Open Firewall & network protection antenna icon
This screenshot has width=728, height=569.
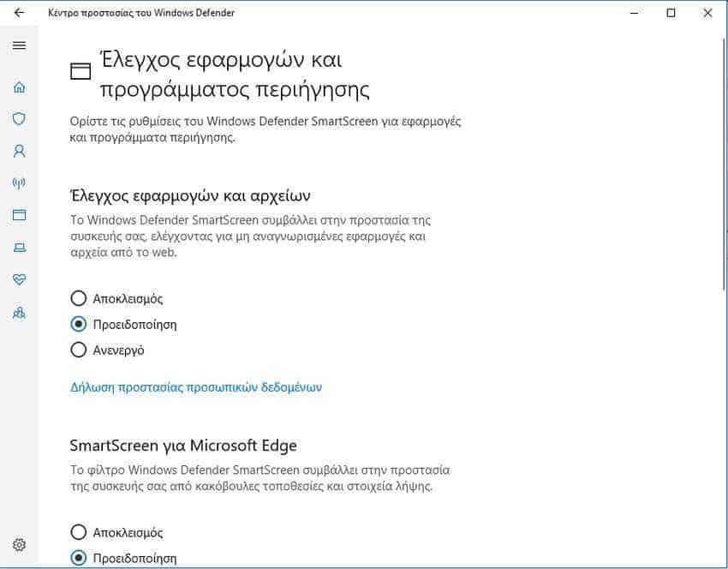19,183
